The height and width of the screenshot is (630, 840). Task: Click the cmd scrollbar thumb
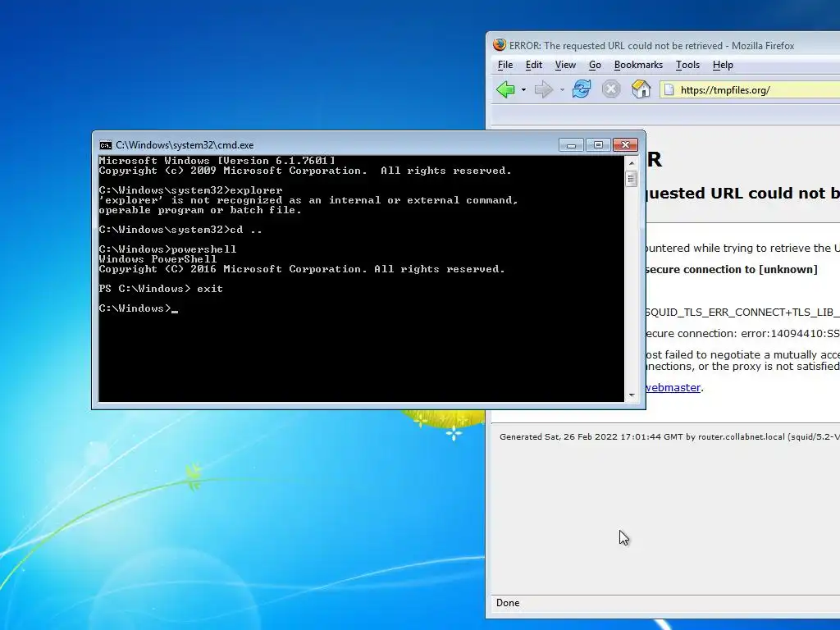tap(632, 178)
